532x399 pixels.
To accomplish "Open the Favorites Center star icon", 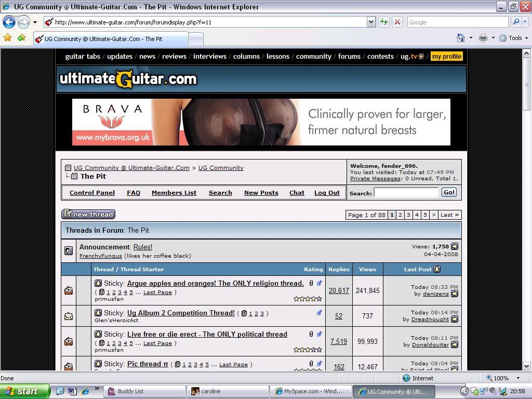I will point(7,37).
